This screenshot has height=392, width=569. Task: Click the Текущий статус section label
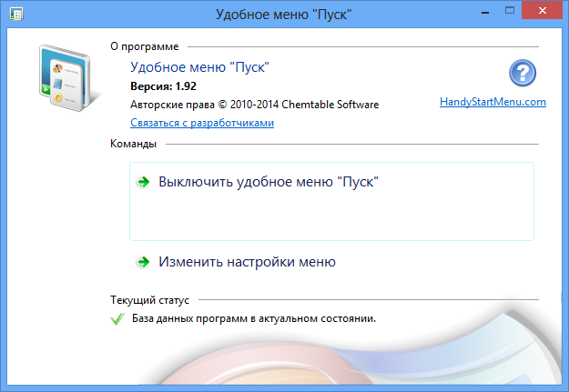pyautogui.click(x=149, y=300)
